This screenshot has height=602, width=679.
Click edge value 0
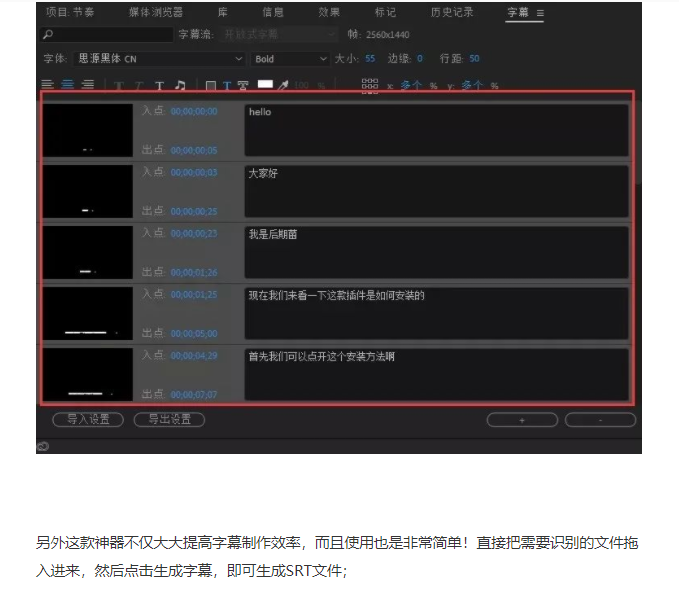[420, 58]
